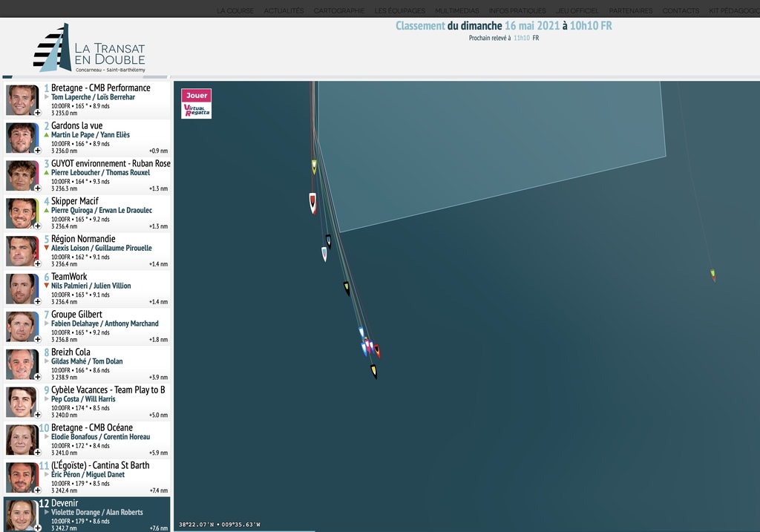Click the plus icon on Région Normandie photo
The image size is (760, 532).
[37, 263]
